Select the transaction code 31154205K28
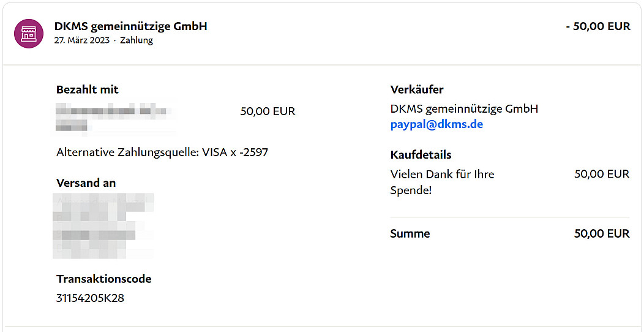The image size is (644, 332). pos(91,298)
